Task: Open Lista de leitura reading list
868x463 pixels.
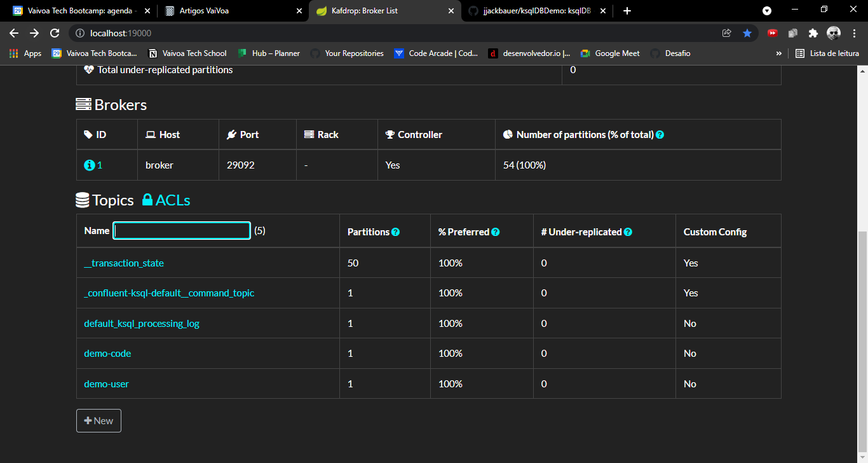Action: tap(827, 53)
